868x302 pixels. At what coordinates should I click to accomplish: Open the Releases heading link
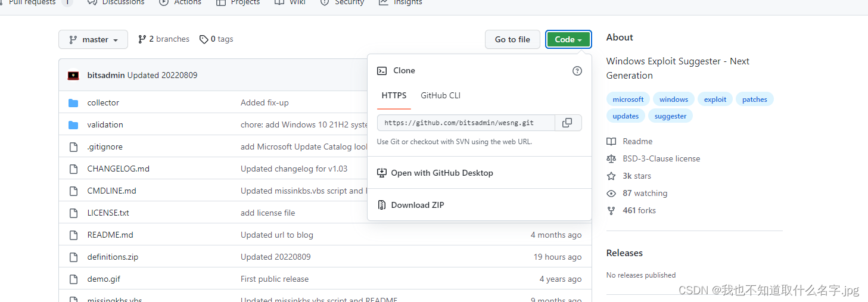(x=624, y=253)
